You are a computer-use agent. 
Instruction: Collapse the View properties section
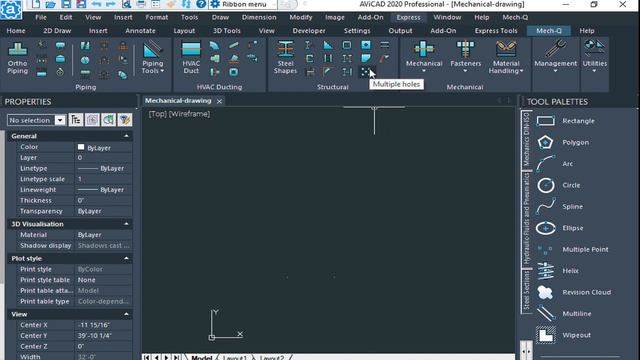[126, 314]
